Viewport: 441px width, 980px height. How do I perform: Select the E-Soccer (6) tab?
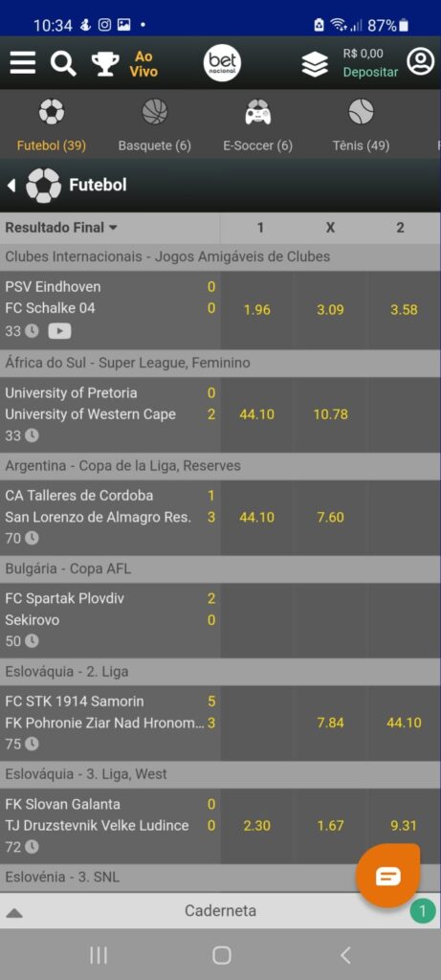pos(257,125)
